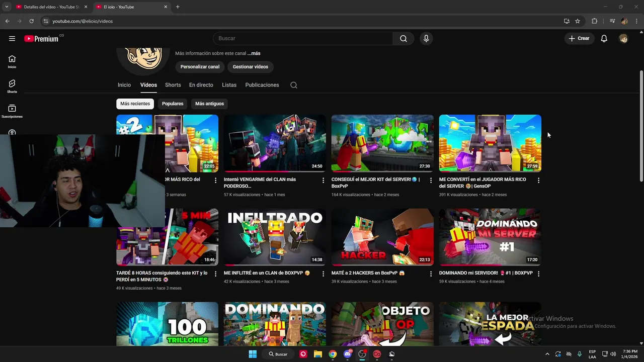Screen dimensions: 644x362
Task: Open options for CONSEGUÍ el MEJOR KIT video
Action: (431, 180)
